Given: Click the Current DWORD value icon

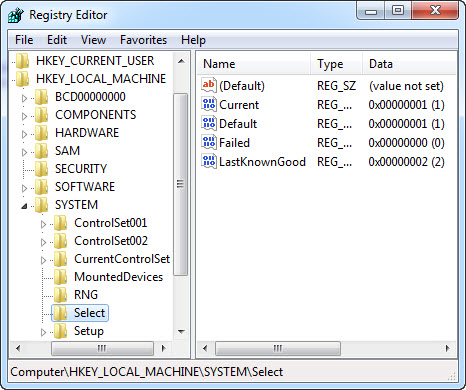Looking at the screenshot, I should [x=209, y=104].
